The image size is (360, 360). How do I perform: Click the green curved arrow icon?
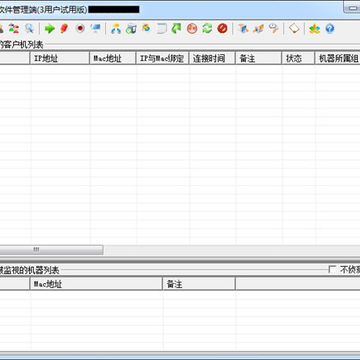tap(176, 29)
